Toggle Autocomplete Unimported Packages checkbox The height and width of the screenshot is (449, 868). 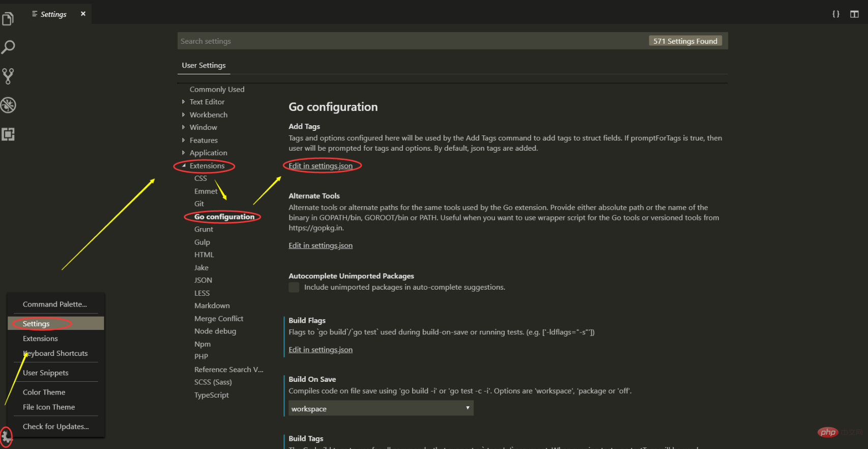(x=294, y=288)
